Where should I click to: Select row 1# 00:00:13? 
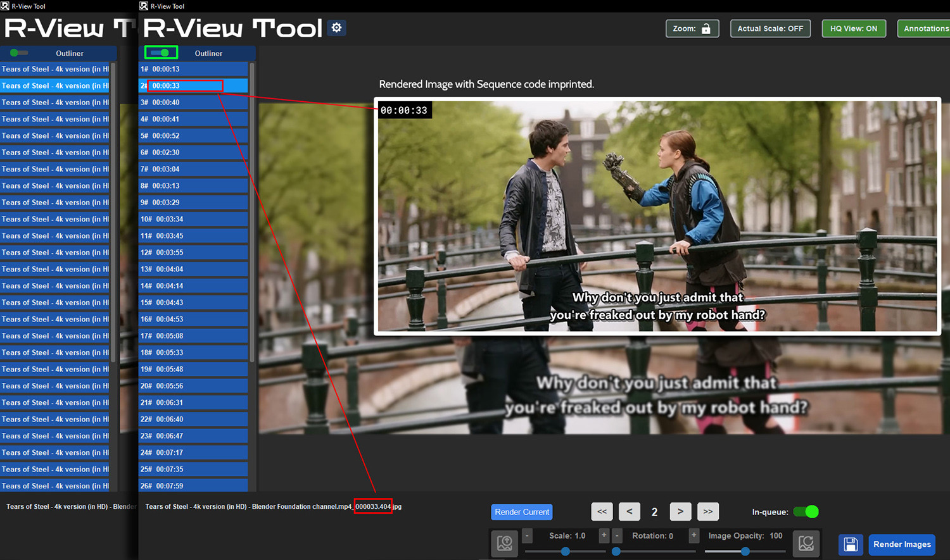(193, 69)
